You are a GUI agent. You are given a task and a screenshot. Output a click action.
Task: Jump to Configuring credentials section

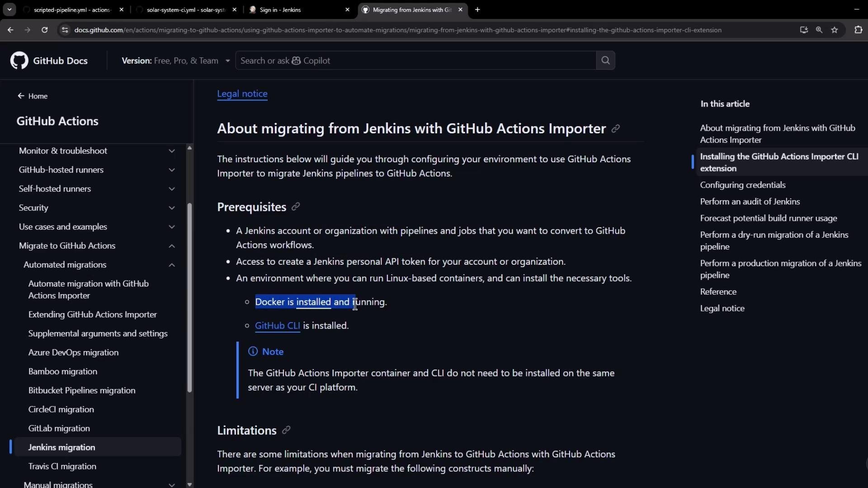(x=743, y=185)
